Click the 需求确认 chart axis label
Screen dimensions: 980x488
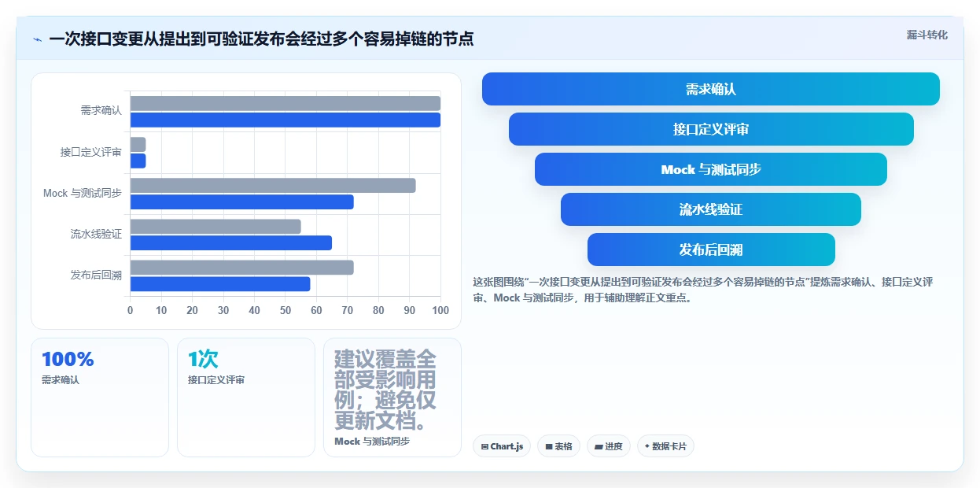pos(101,111)
